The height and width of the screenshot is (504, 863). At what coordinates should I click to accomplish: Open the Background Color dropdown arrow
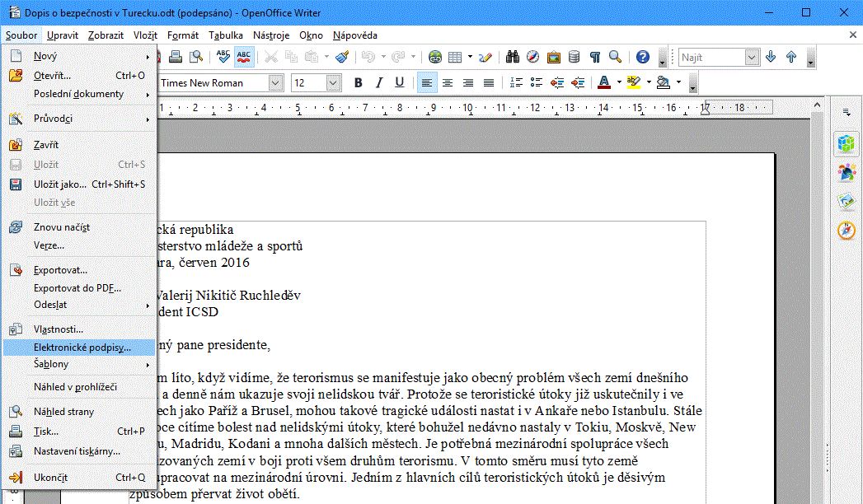point(678,82)
